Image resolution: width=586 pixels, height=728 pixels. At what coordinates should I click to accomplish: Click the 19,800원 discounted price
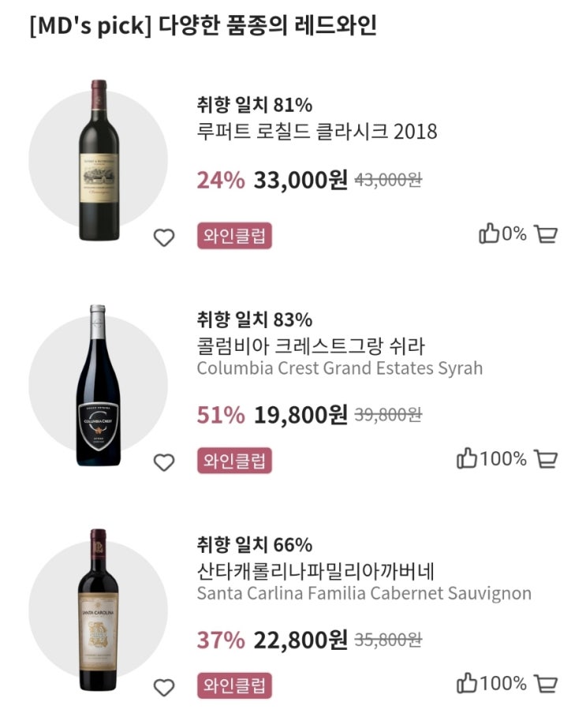[x=300, y=415]
